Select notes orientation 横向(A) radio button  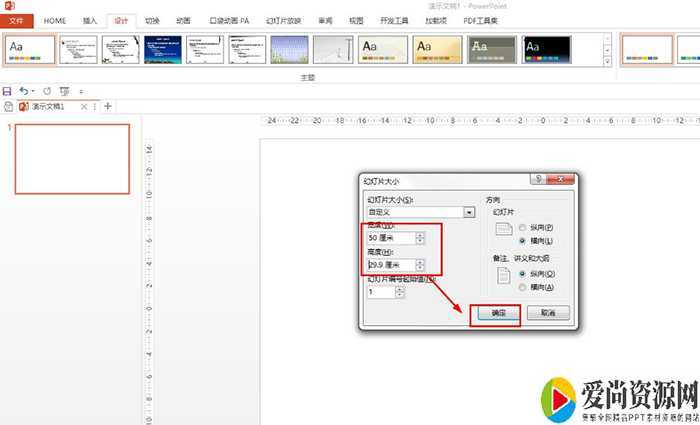click(523, 287)
